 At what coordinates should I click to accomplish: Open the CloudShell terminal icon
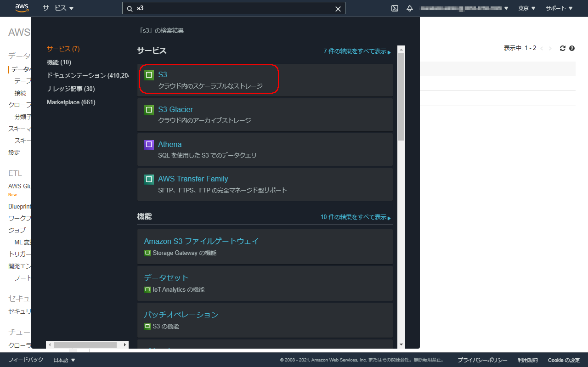pyautogui.click(x=395, y=8)
